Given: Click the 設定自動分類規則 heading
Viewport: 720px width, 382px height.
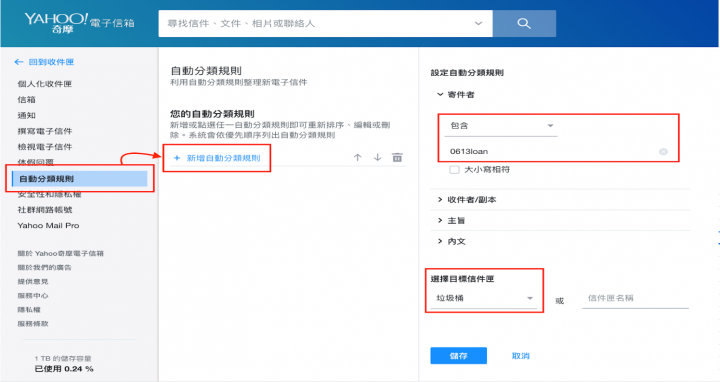Looking at the screenshot, I should (x=467, y=73).
